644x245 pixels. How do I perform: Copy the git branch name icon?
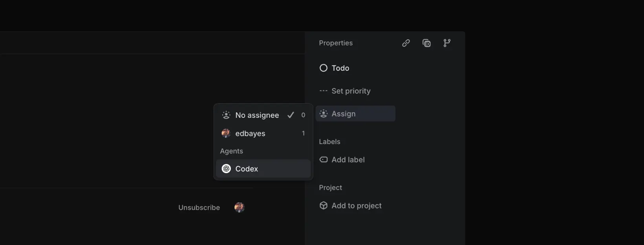click(x=447, y=43)
